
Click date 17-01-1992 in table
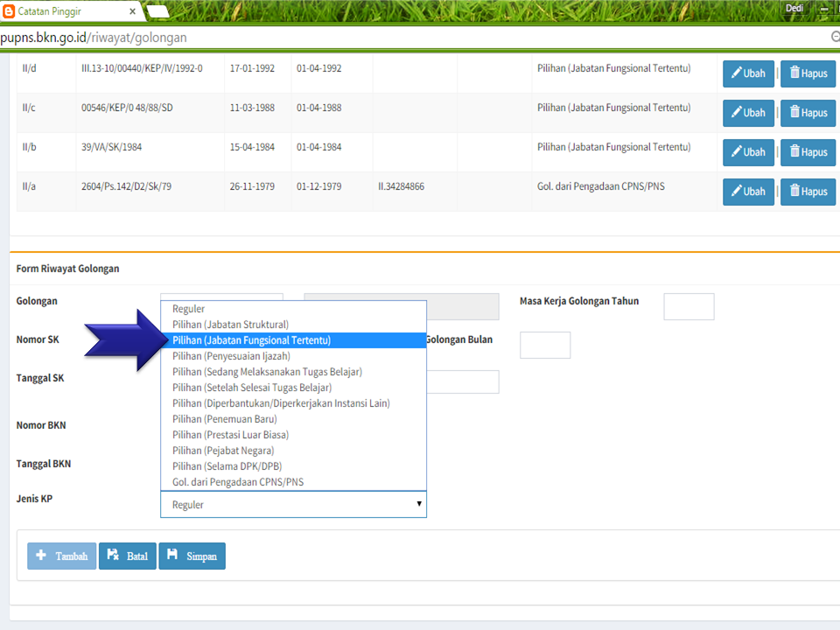click(x=252, y=68)
